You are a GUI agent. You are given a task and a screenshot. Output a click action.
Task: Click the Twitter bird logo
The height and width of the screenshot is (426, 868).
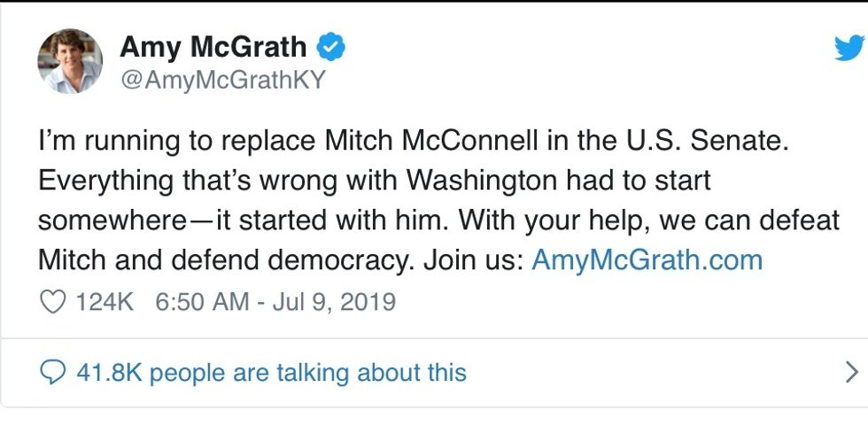[848, 49]
